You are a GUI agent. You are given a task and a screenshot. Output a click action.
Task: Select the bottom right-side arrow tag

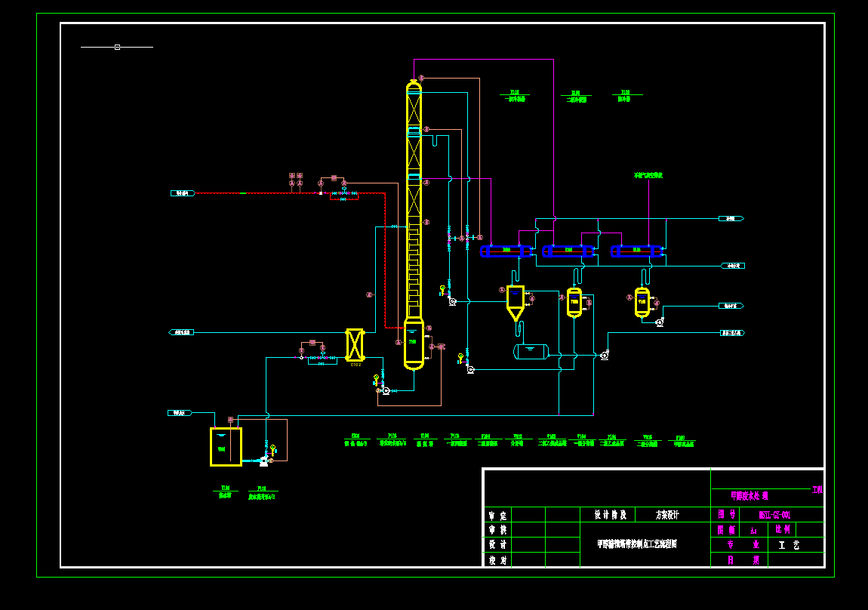click(x=732, y=333)
